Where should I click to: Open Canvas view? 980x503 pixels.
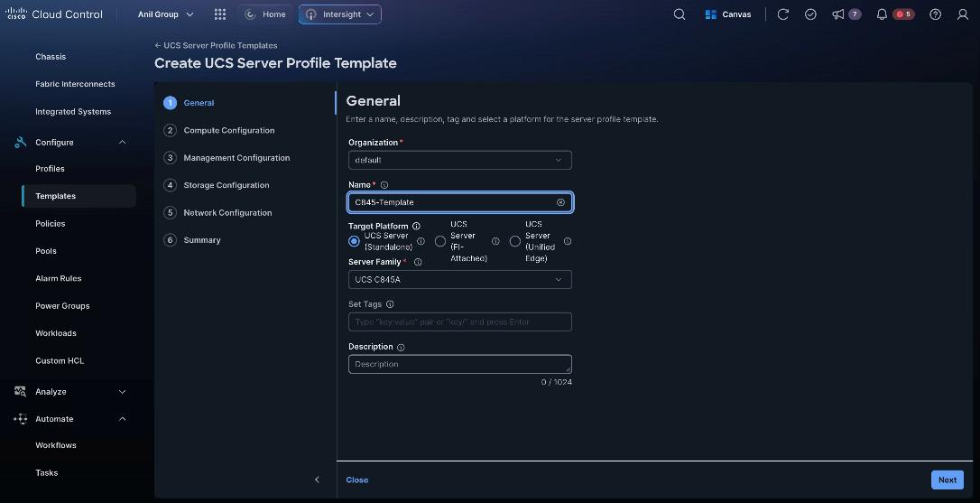728,14
